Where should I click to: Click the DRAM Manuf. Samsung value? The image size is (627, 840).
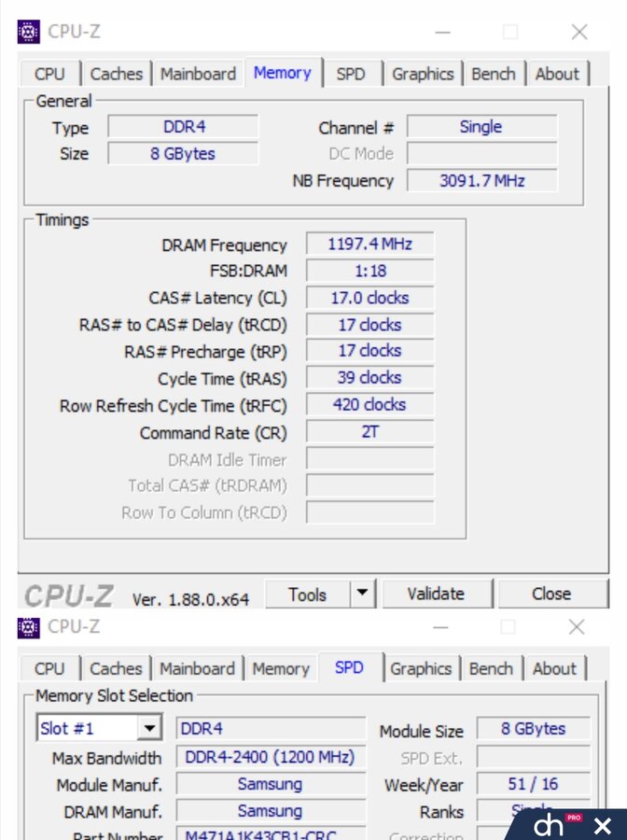(x=271, y=811)
